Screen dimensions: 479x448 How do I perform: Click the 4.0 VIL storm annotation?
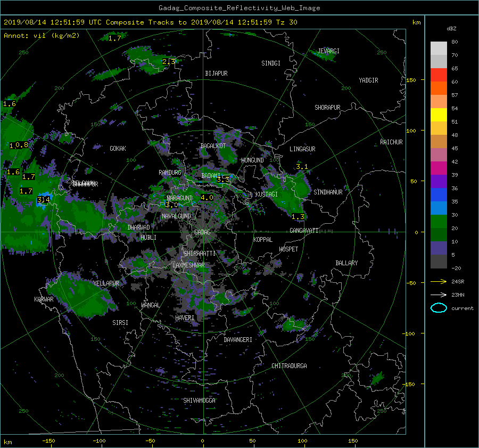[x=207, y=198]
